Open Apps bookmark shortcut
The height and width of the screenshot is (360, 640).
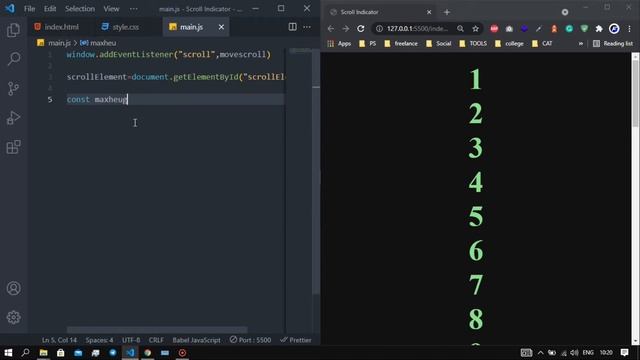(340, 44)
